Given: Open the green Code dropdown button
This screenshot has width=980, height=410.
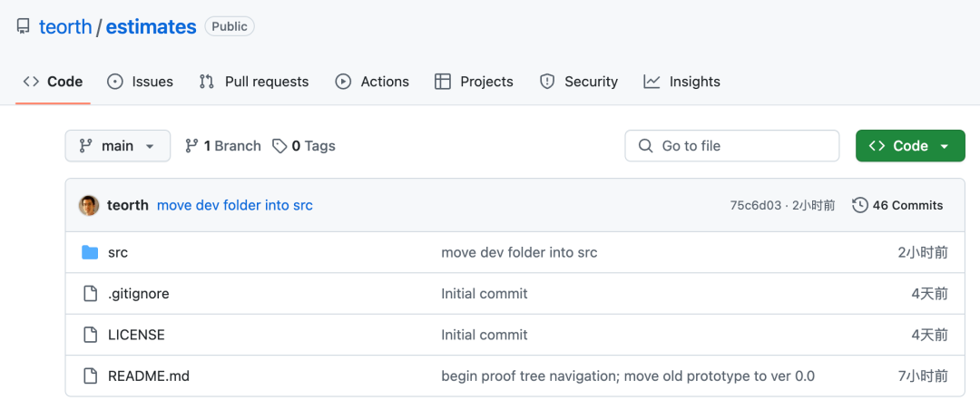Looking at the screenshot, I should [909, 146].
